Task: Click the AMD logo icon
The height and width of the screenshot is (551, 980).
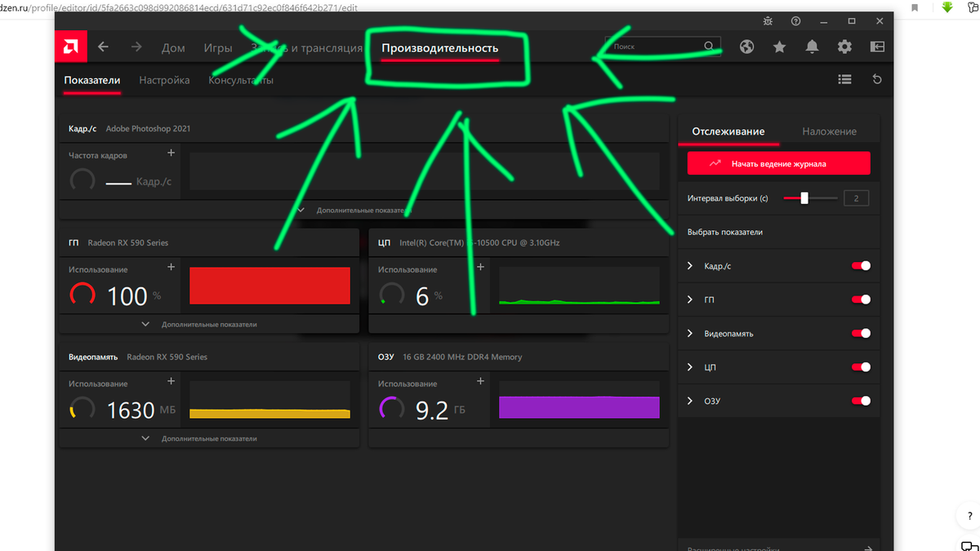Action: click(x=71, y=47)
